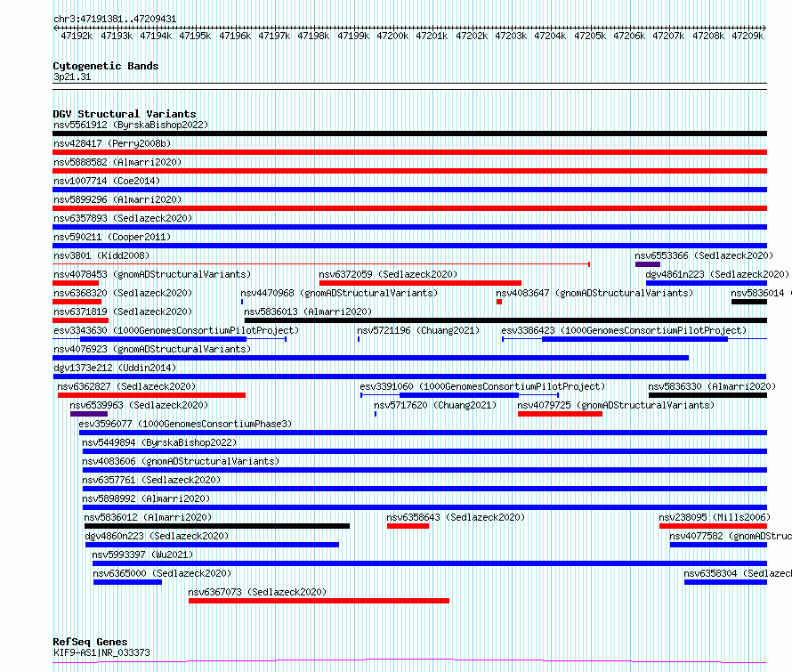Screen dimensions: 792x672
Task: Click the nsv5836330 (Almarri2020) label
Action: (712, 386)
